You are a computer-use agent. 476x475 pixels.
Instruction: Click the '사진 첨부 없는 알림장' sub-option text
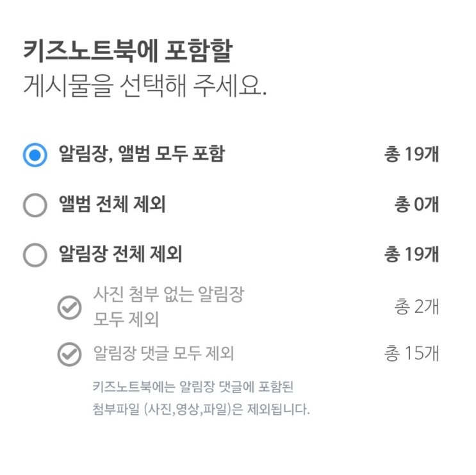click(168, 296)
